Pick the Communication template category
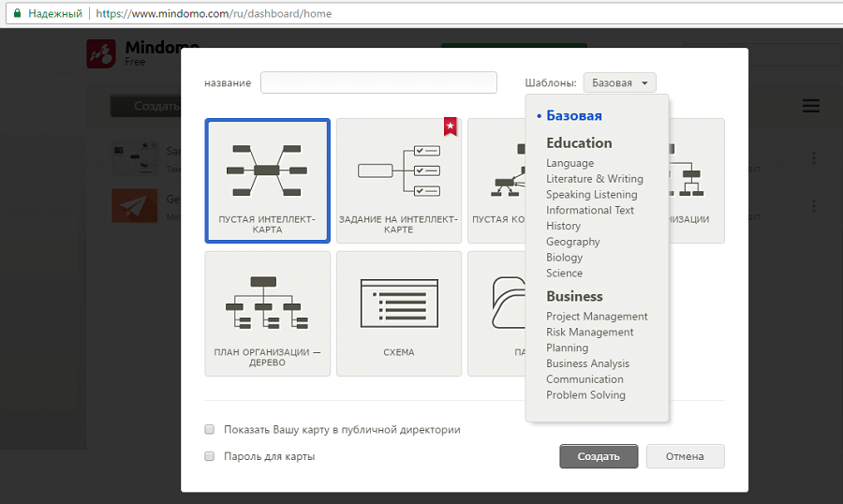 point(584,379)
